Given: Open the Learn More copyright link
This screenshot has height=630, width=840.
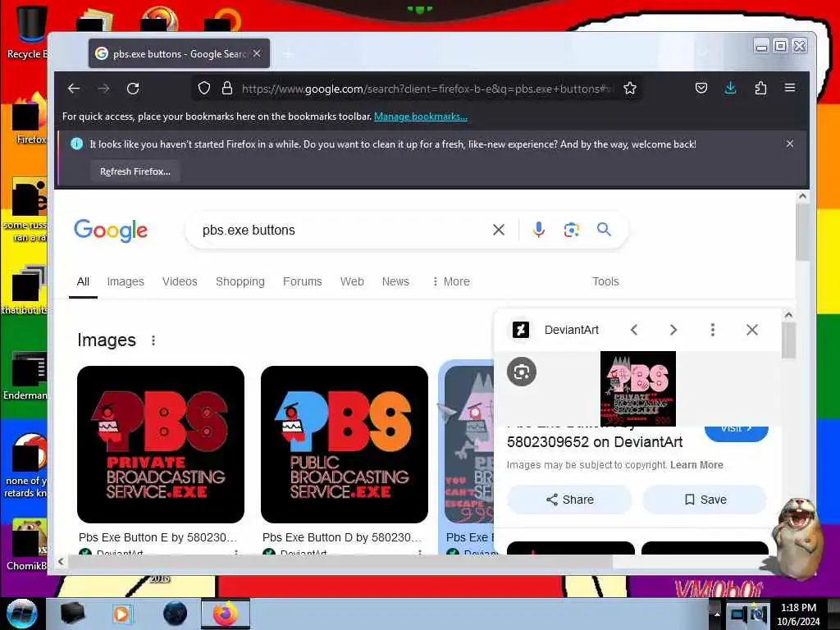Looking at the screenshot, I should [696, 464].
